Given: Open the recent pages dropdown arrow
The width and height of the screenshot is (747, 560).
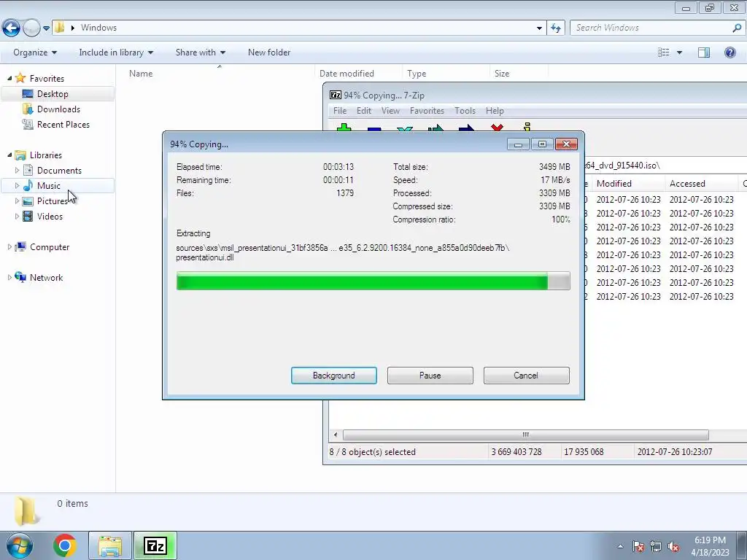Looking at the screenshot, I should pos(46,28).
